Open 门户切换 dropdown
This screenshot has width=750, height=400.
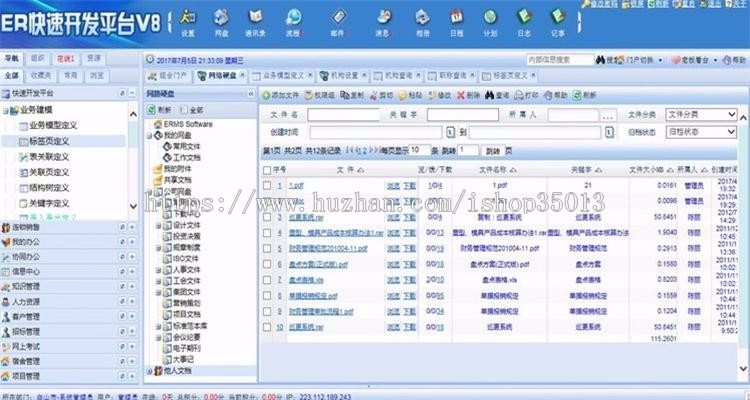(640, 60)
